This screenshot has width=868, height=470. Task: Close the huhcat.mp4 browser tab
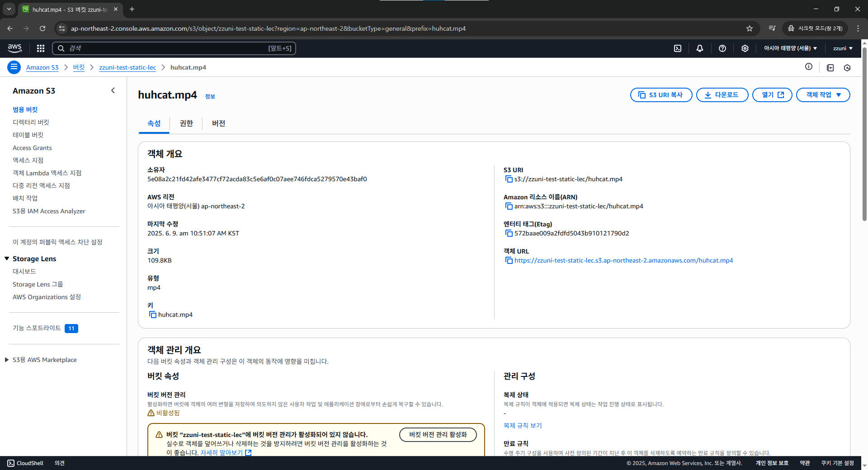point(116,9)
